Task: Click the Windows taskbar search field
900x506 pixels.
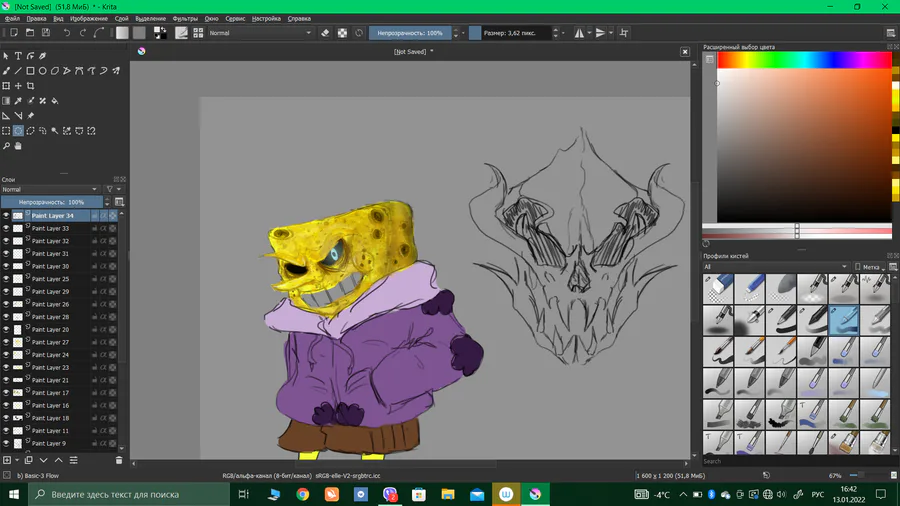Action: coord(120,494)
